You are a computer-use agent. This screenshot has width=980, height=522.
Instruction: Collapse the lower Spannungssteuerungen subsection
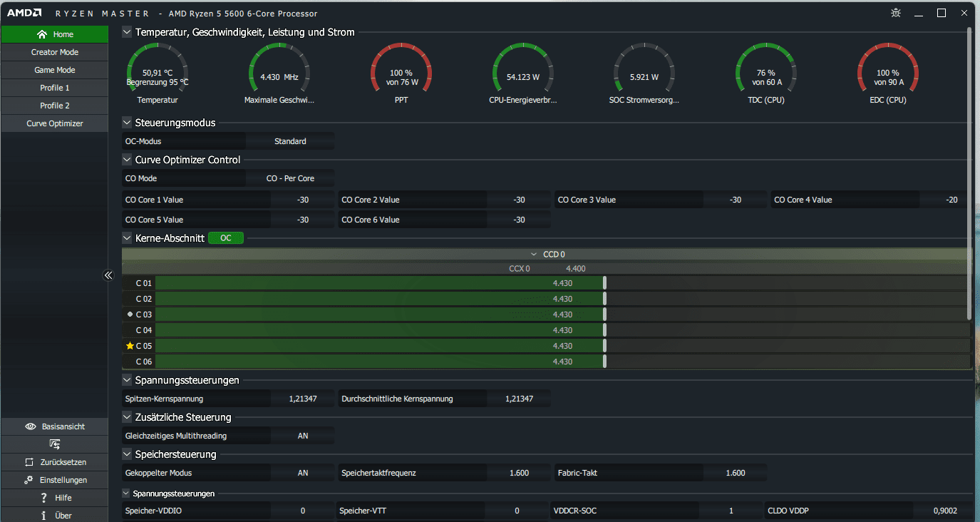127,493
